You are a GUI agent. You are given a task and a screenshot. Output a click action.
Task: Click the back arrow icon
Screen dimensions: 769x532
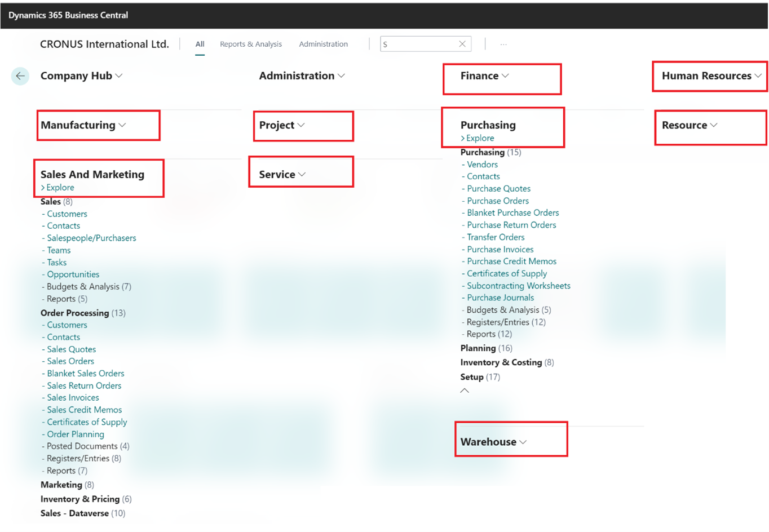tap(20, 76)
